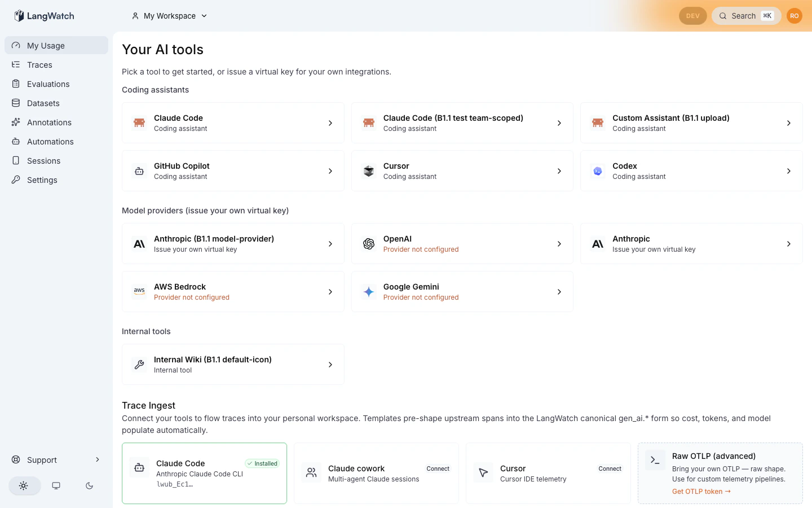Image resolution: width=812 pixels, height=508 pixels.
Task: Open the Sessions page
Action: pyautogui.click(x=56, y=161)
